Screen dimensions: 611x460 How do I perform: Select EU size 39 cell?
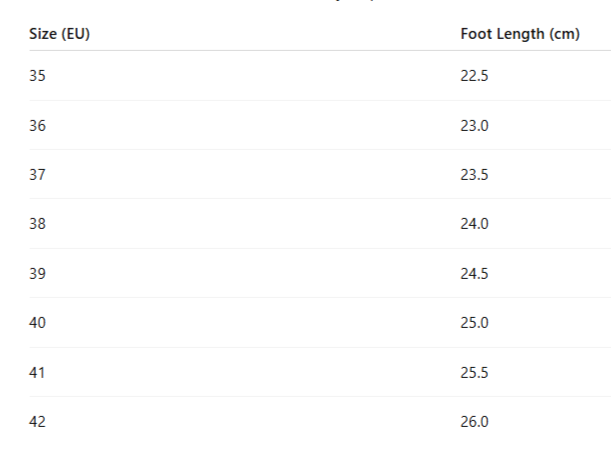click(x=38, y=273)
